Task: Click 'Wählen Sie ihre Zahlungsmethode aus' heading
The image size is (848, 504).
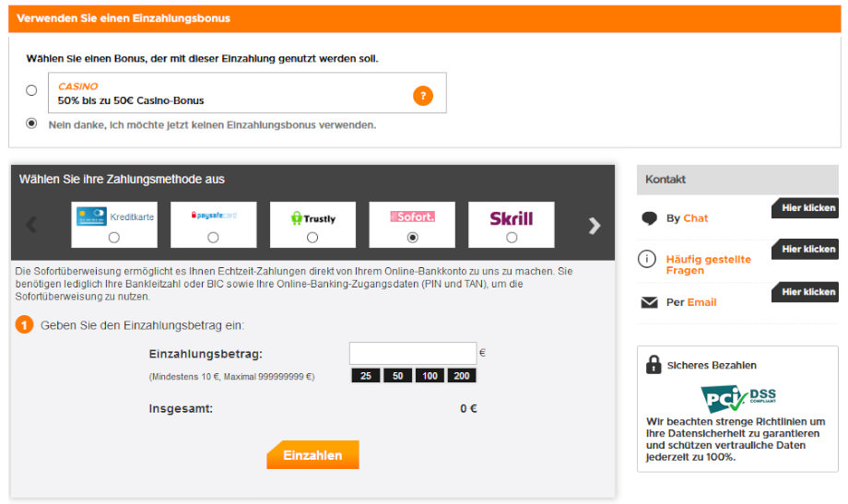Action: (x=122, y=179)
